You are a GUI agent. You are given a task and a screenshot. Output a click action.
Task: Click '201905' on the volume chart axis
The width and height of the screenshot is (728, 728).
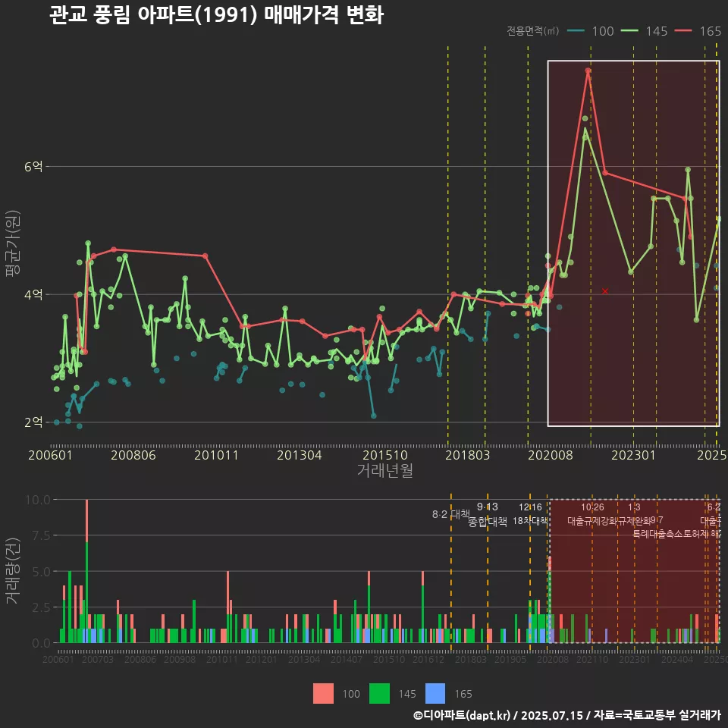point(510,659)
